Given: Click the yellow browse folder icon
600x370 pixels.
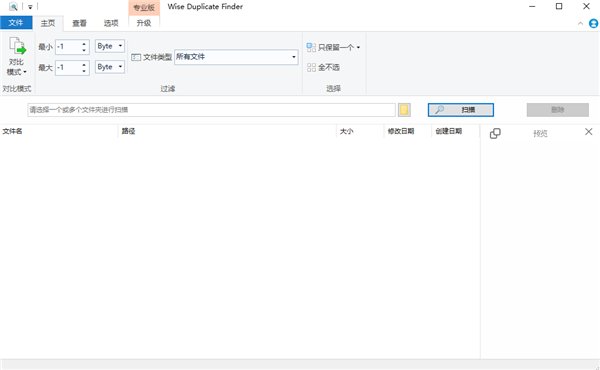Looking at the screenshot, I should point(404,110).
